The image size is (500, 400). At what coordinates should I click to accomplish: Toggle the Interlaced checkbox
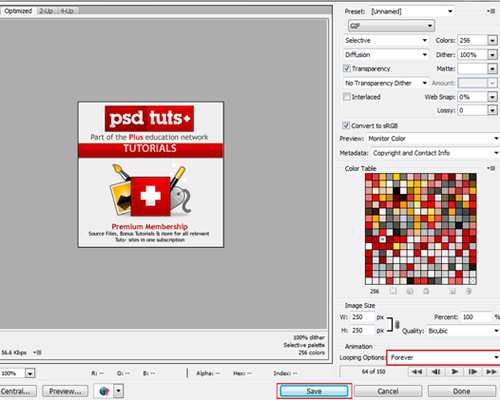(x=347, y=97)
